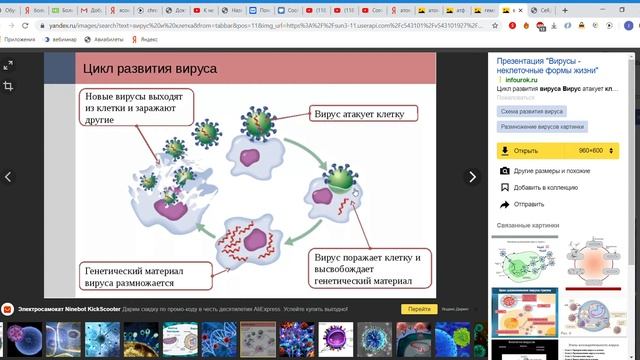Viewport: 640px width, 360px height.
Task: Switch to the YouTube tab labeled К чс
Action: (x=204, y=10)
